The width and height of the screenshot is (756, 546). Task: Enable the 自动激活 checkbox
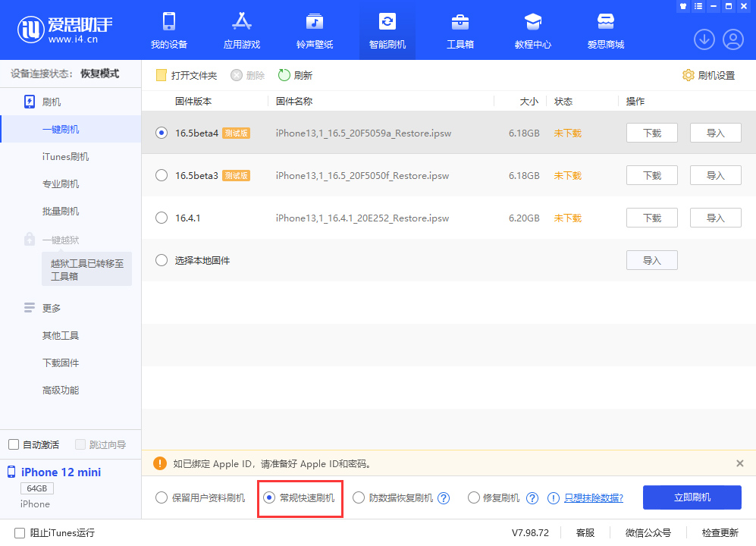pyautogui.click(x=13, y=444)
